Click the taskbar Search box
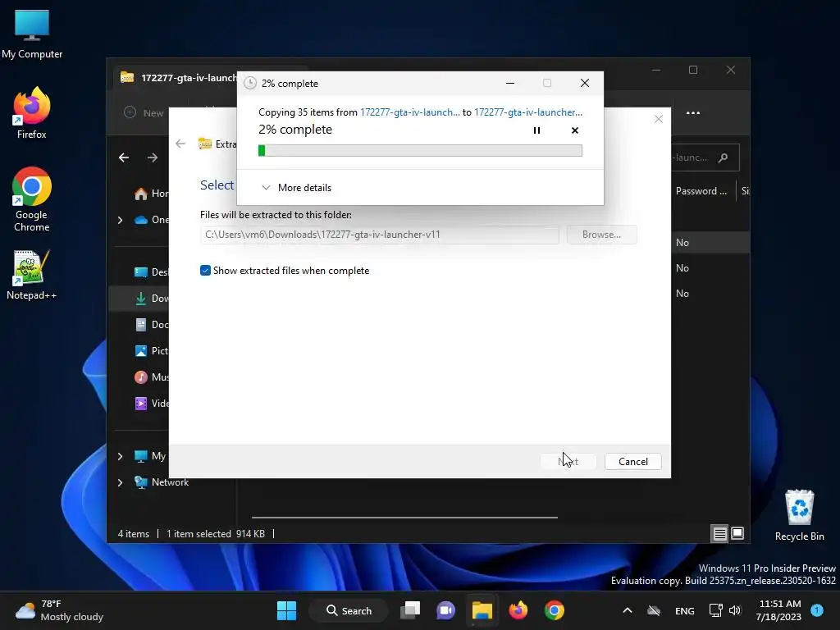840x630 pixels. pyautogui.click(x=349, y=610)
